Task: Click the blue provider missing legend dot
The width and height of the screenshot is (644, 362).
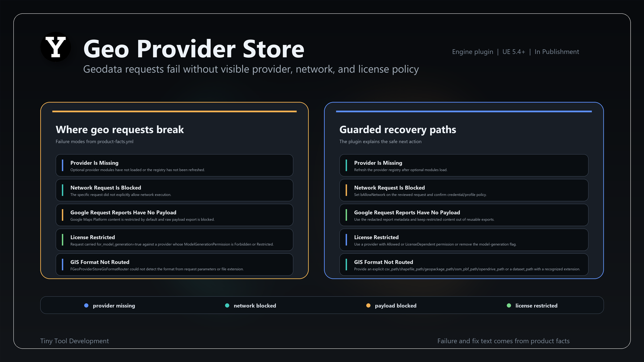Action: 86,305
